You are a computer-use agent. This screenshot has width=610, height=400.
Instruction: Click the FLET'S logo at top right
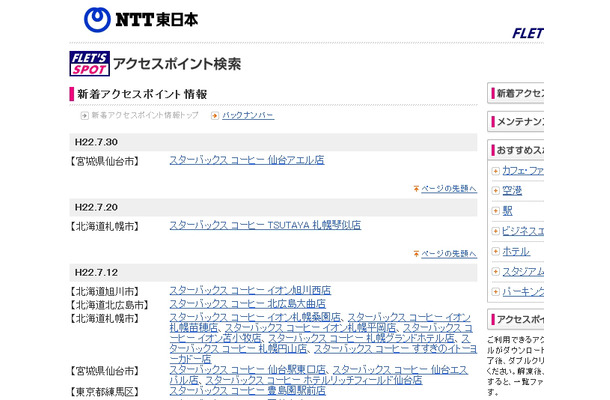(x=528, y=33)
